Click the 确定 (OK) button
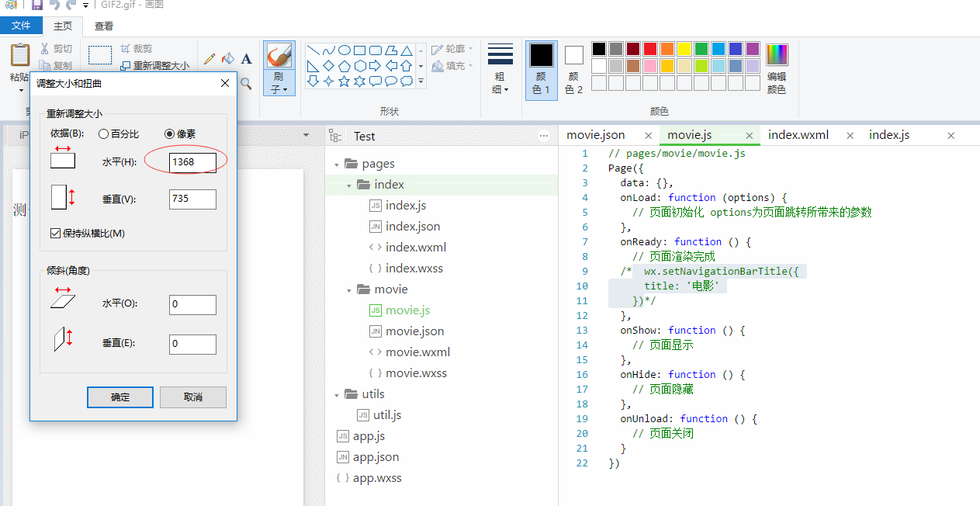Viewport: 980px width, 506px height. coord(120,397)
